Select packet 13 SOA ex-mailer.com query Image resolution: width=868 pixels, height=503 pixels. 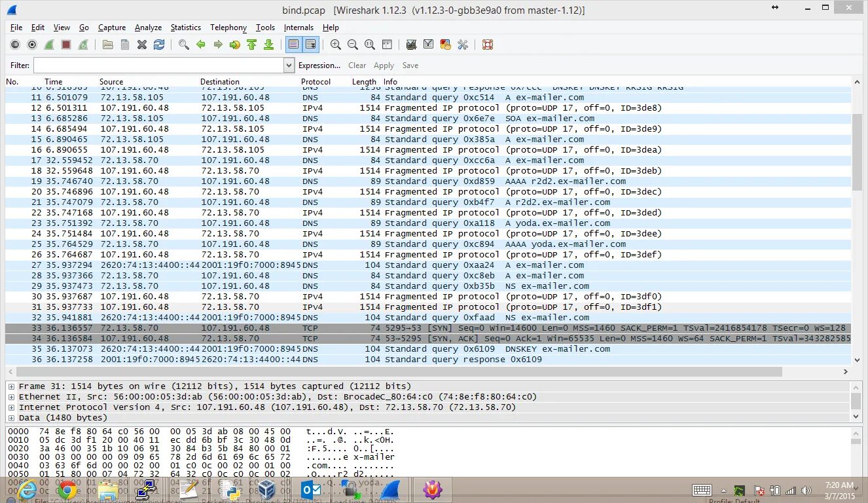[x=428, y=119]
